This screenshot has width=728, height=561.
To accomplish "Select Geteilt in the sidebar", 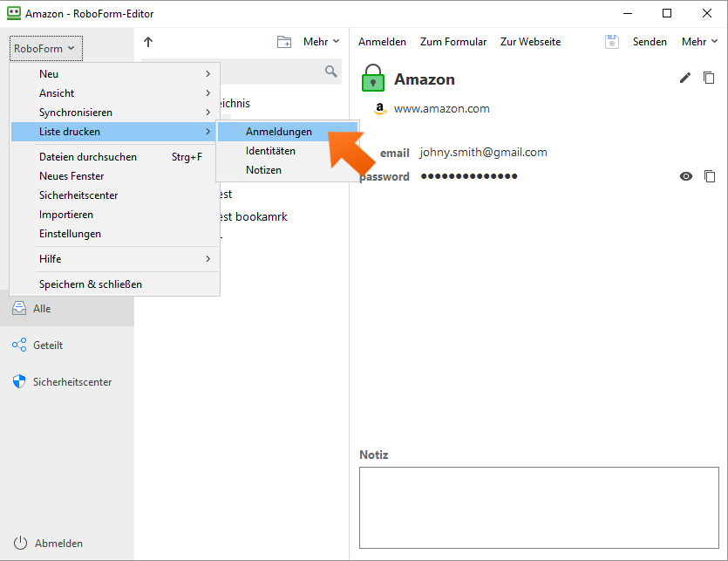I will click(x=67, y=345).
